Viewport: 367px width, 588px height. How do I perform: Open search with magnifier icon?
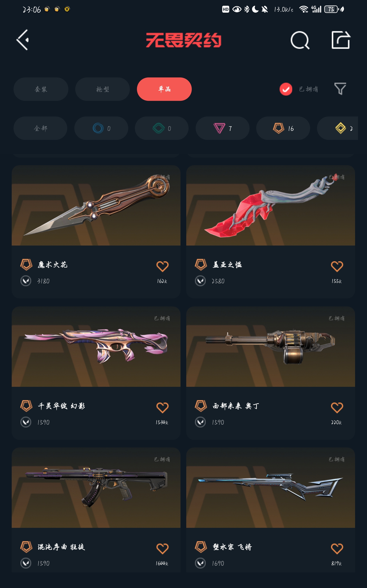click(x=300, y=40)
